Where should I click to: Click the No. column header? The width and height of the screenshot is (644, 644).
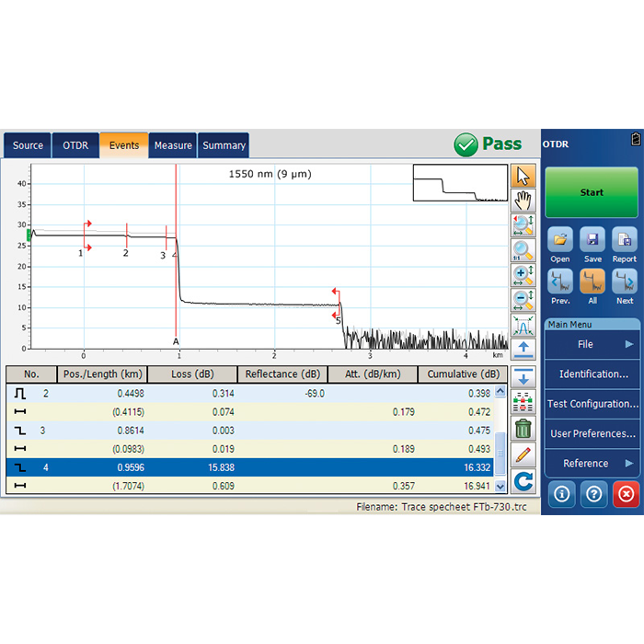coord(31,374)
